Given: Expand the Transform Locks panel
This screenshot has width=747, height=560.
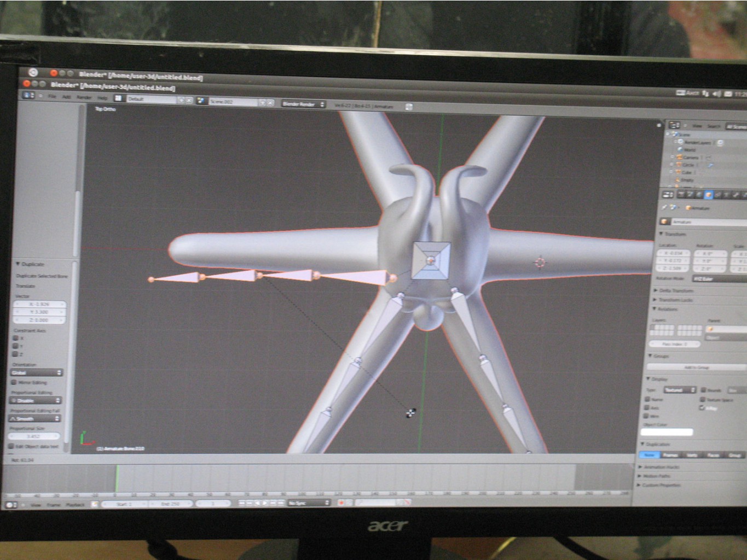Looking at the screenshot, I should [x=656, y=300].
